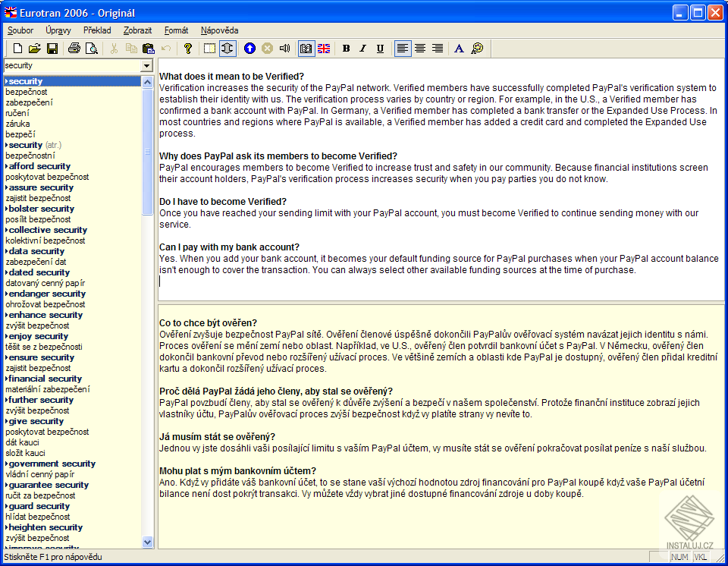
Task: Toggle bold formatting
Action: [346, 49]
